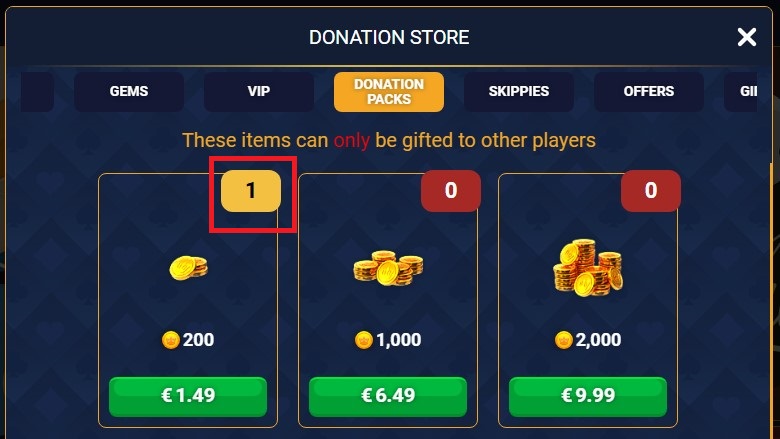Viewport: 780px width, 439px height.
Task: Select the Donation Packs tab
Action: [x=389, y=91]
